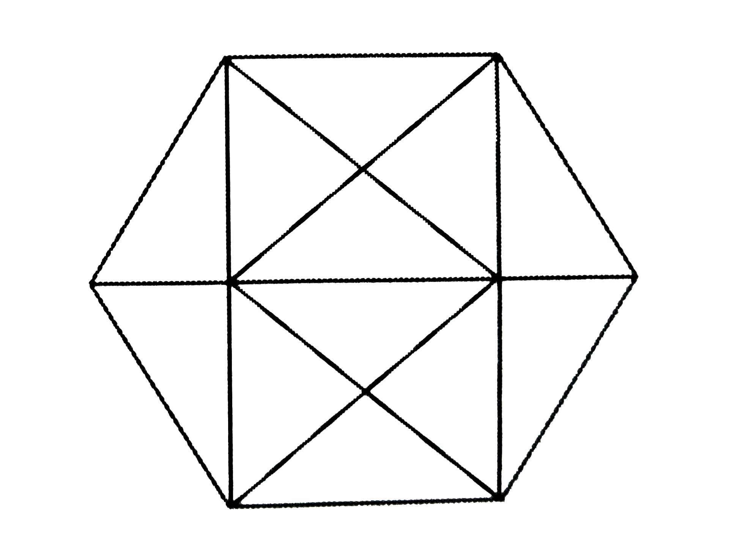756x560 pixels.
Task: Select the right junction on the horizontal midline
Action: click(x=498, y=279)
